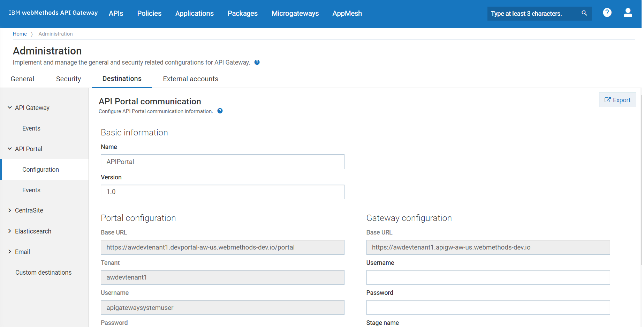Open Custom destinations item
644x327 pixels.
[x=43, y=273]
